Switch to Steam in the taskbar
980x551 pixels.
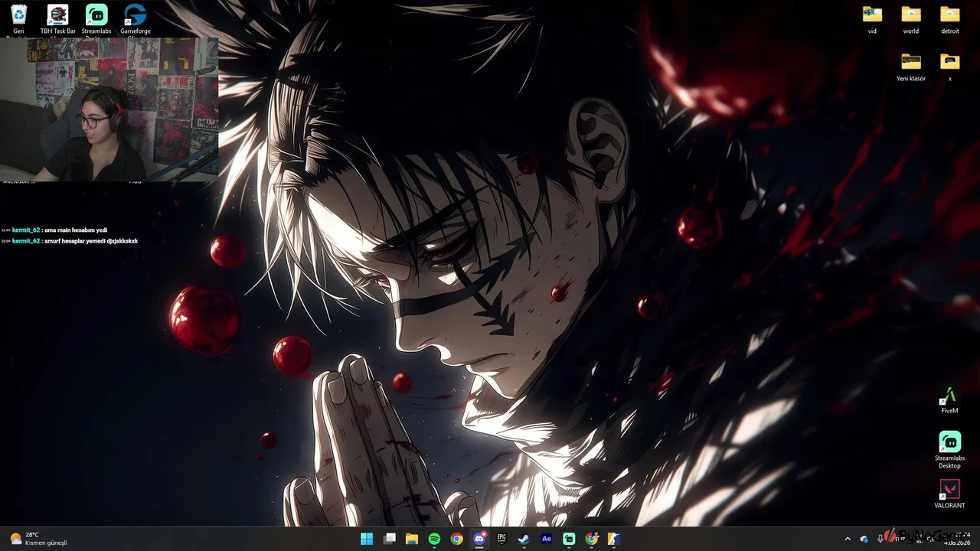click(524, 539)
